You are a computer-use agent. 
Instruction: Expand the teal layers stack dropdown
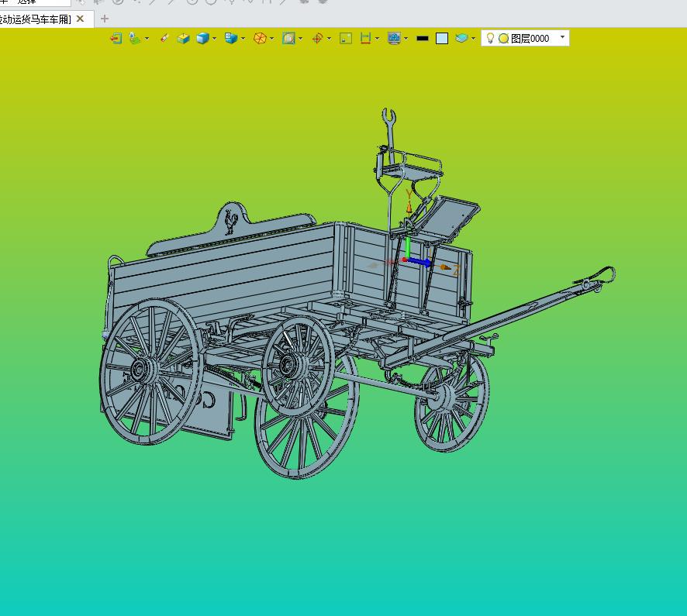[x=473, y=39]
